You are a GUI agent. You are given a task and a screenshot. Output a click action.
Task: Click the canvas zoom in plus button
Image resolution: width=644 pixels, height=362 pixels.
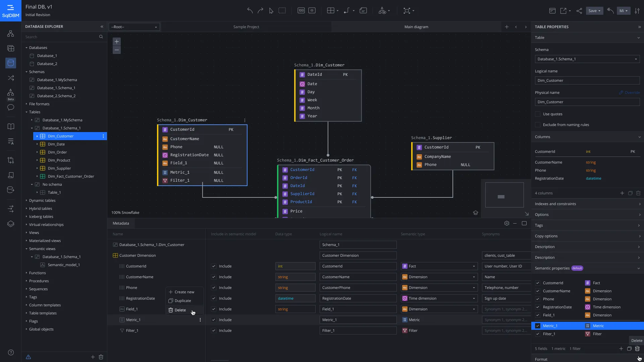coord(117,42)
